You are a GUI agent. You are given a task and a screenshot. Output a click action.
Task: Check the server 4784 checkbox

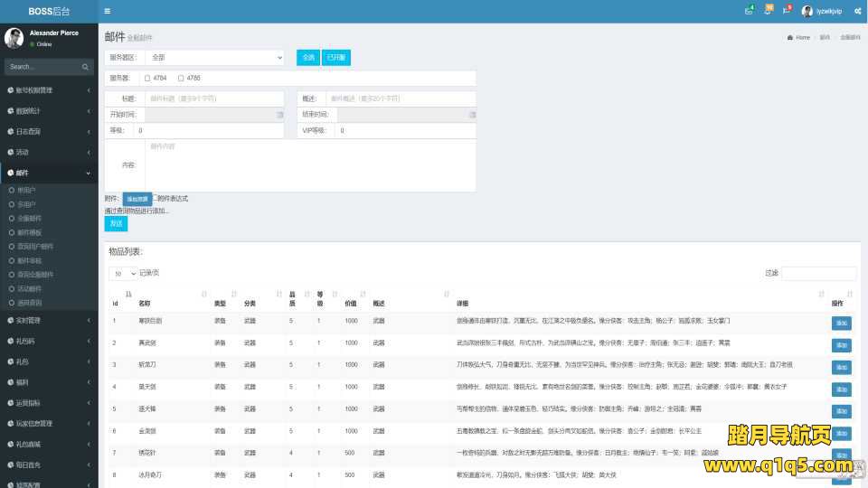[x=147, y=79]
